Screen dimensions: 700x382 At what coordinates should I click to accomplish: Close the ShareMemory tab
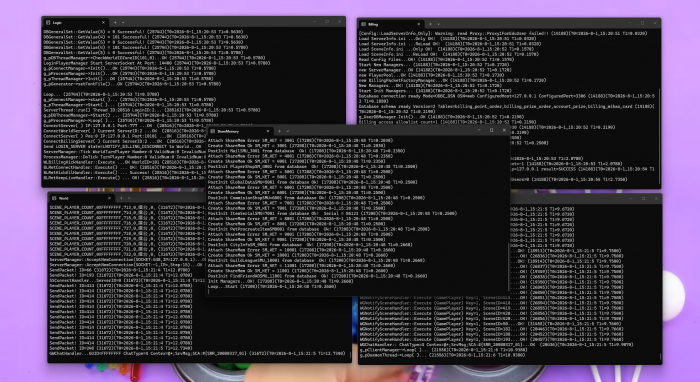(268, 131)
